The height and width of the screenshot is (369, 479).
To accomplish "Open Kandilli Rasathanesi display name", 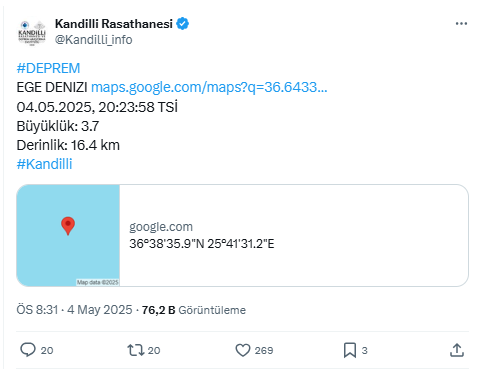I will (114, 24).
